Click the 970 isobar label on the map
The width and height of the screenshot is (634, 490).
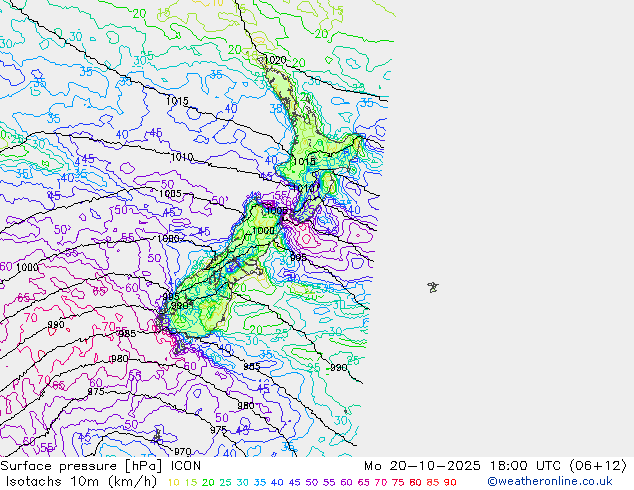coord(183,451)
